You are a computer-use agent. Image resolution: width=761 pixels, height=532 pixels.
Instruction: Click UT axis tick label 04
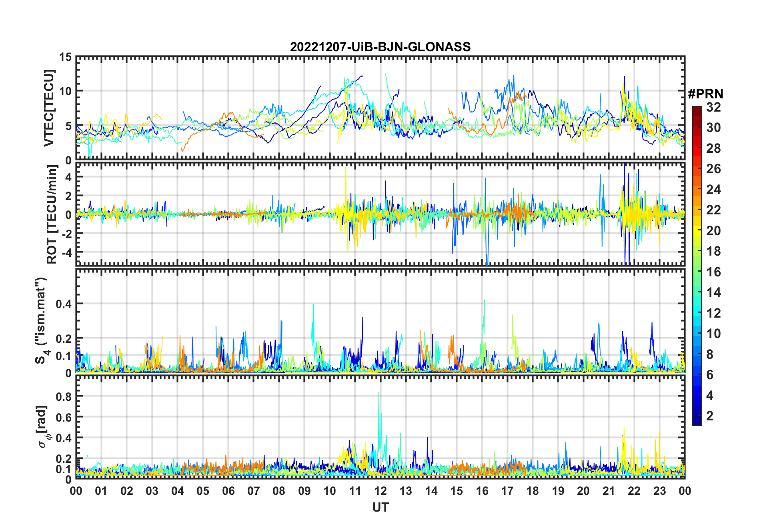click(x=178, y=491)
